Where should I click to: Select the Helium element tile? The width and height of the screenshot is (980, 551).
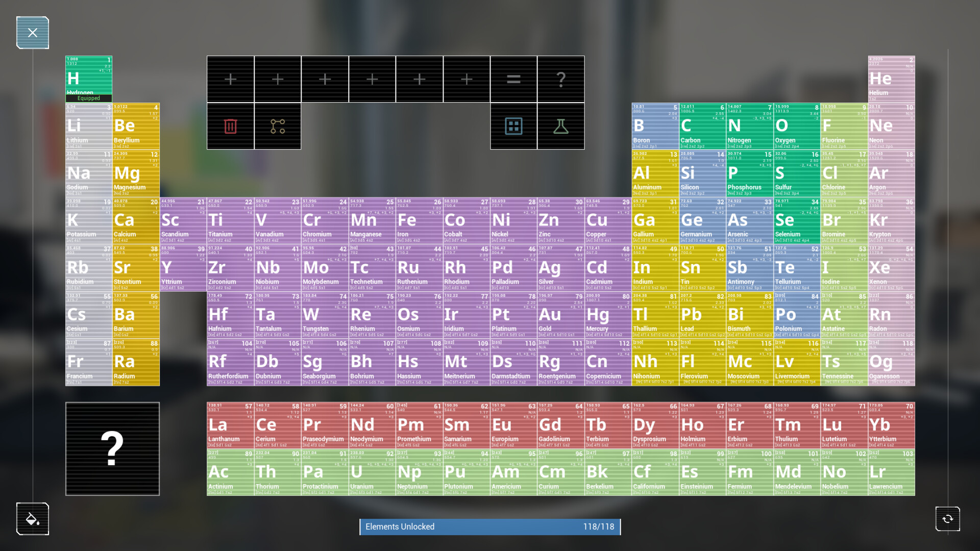click(x=891, y=79)
